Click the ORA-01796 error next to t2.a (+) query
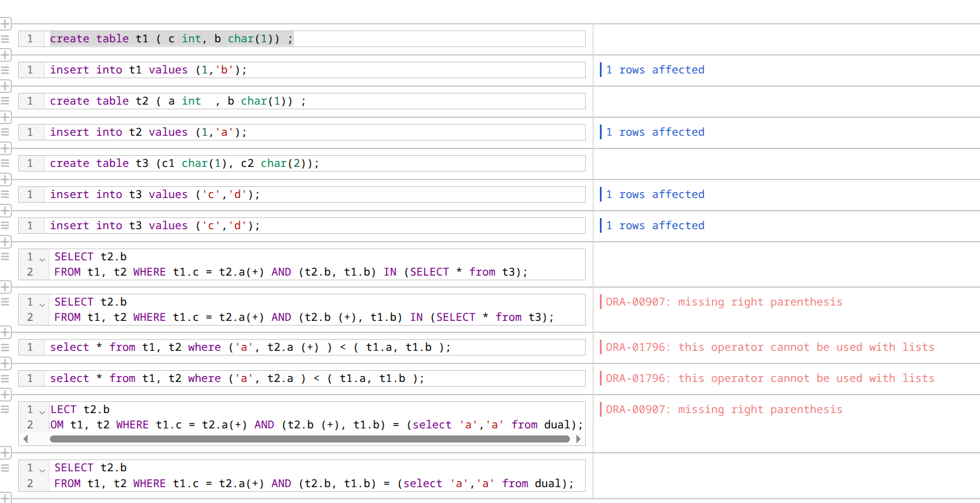The image size is (980, 503). click(x=770, y=347)
